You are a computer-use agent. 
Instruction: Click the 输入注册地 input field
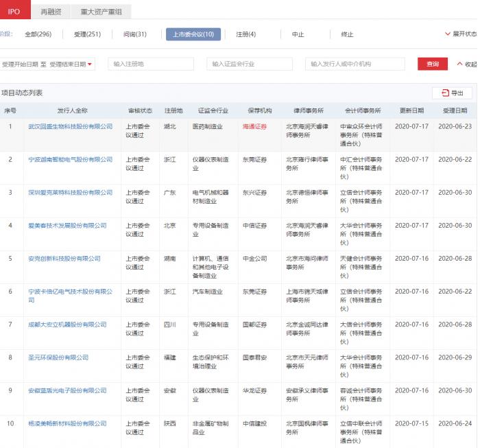(x=151, y=64)
